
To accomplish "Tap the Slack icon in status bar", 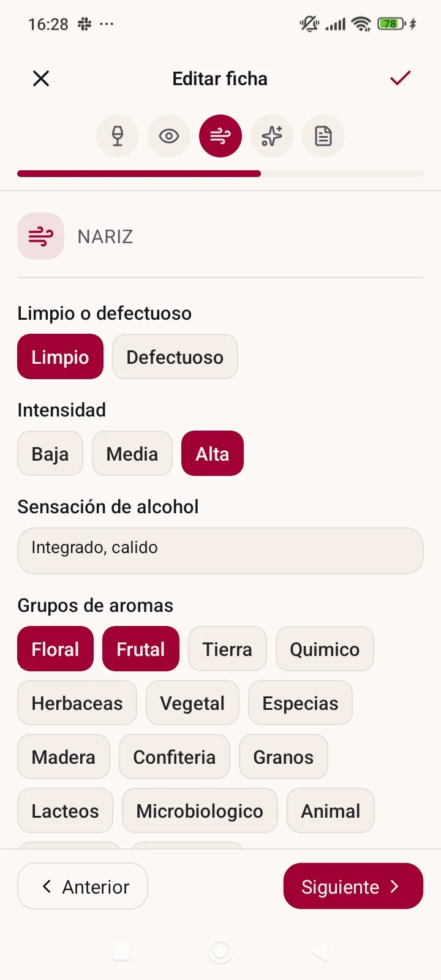I will coord(85,24).
